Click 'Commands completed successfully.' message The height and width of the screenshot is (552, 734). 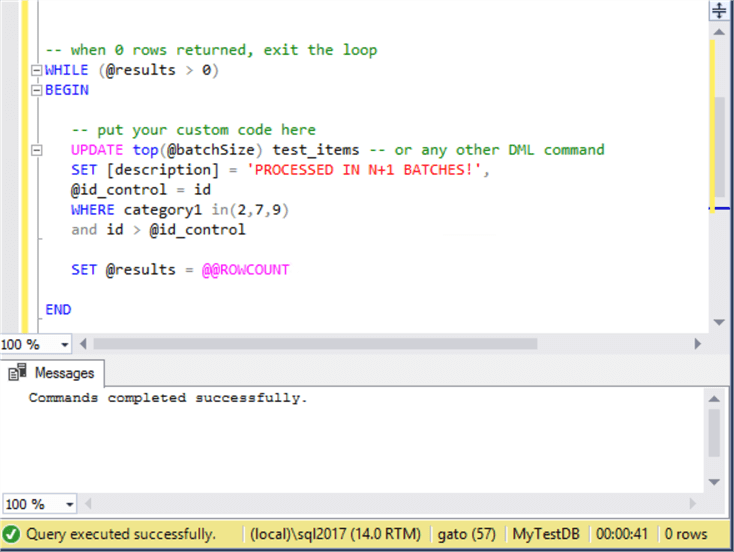coord(168,398)
